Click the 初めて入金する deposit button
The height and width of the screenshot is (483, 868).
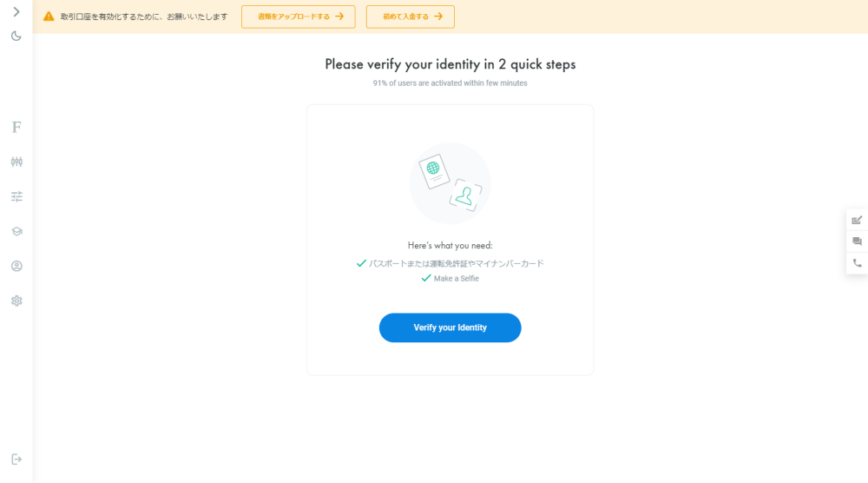[x=411, y=17]
